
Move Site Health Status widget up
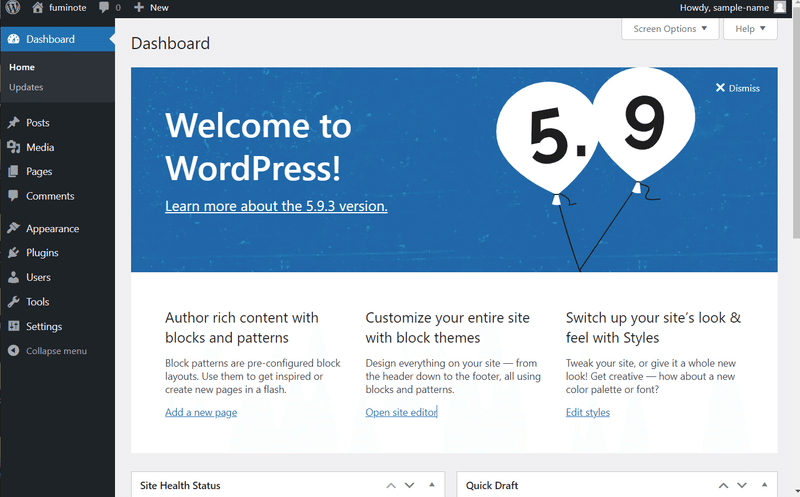pos(391,485)
